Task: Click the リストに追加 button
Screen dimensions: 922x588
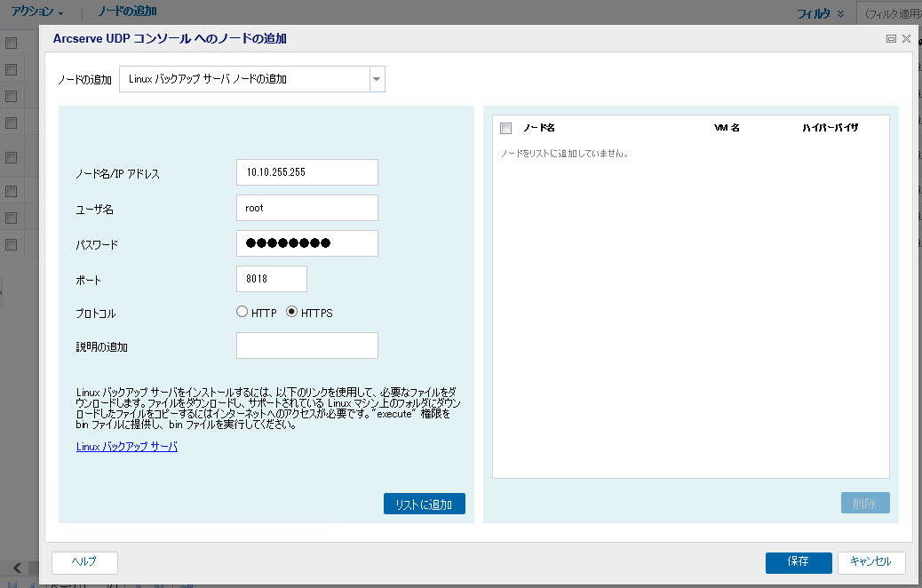Action: click(425, 504)
